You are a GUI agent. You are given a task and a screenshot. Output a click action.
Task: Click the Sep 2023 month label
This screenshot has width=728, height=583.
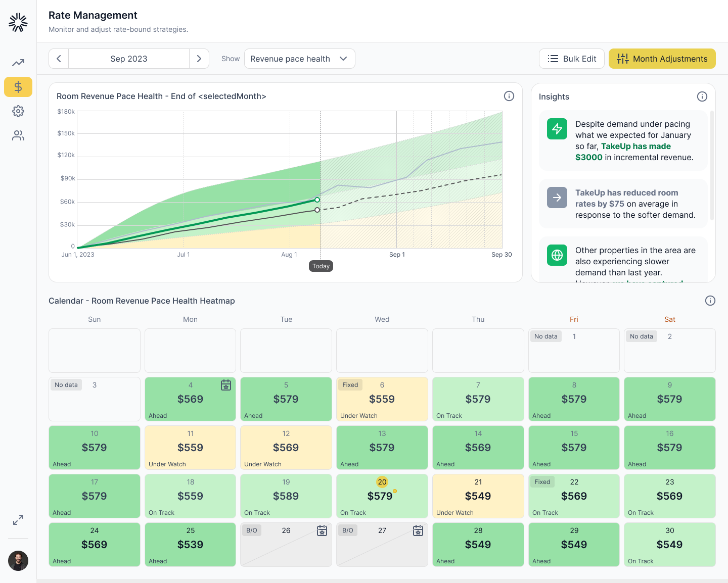[129, 59]
